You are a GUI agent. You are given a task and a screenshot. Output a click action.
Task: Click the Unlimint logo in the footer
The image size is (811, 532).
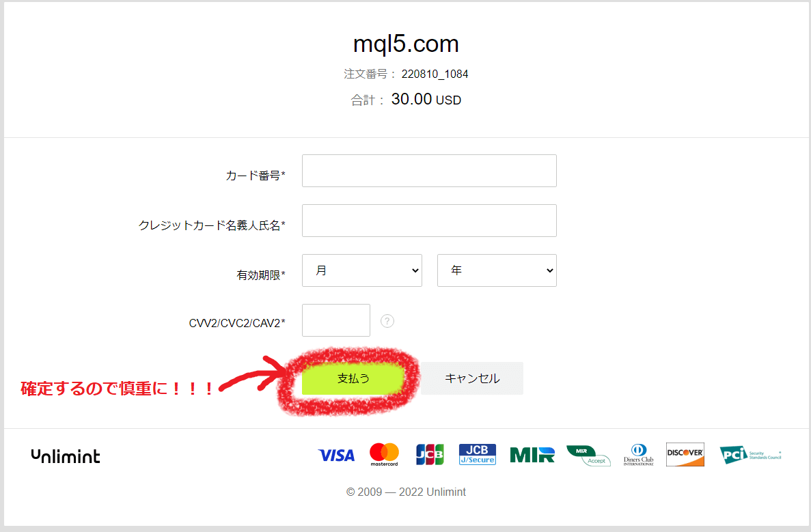pos(66,456)
